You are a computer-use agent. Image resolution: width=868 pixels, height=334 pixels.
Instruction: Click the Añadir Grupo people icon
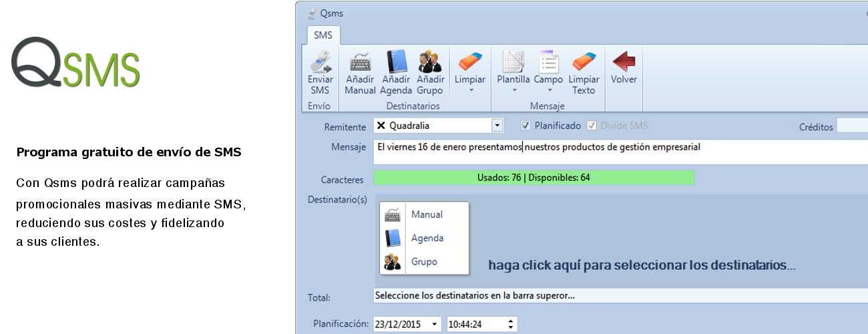pos(430,61)
